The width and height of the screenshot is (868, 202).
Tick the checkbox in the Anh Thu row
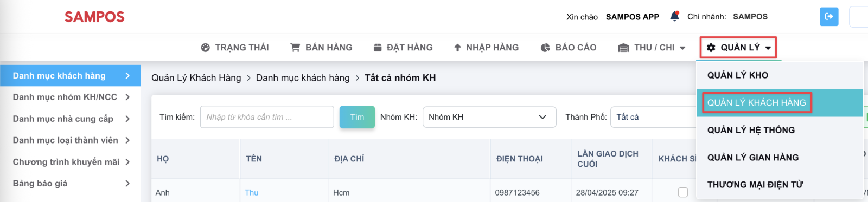click(683, 192)
